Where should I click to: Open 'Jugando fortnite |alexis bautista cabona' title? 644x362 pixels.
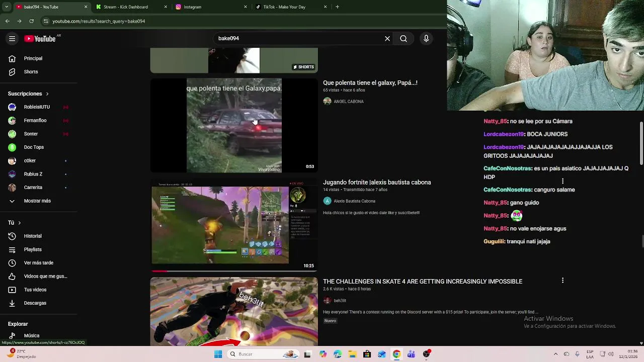pos(377,183)
